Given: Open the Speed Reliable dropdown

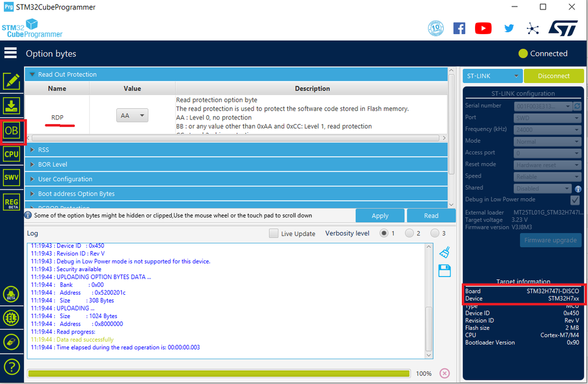Looking at the screenshot, I should pyautogui.click(x=547, y=177).
